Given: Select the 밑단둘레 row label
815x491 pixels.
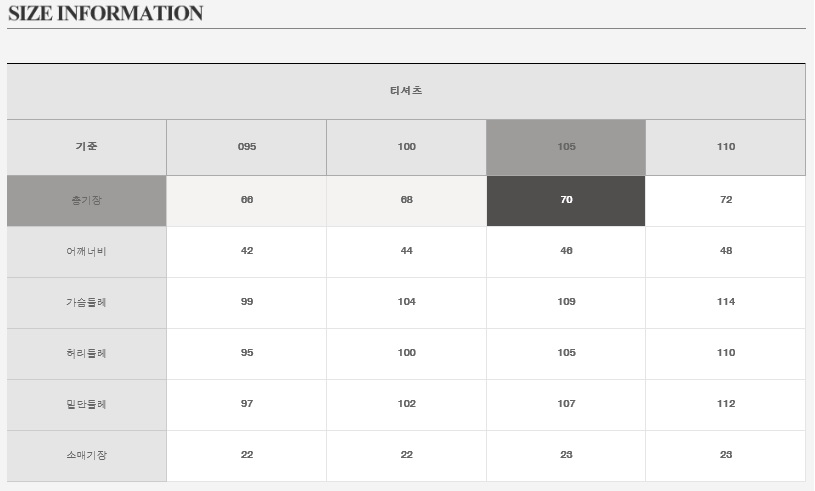Looking at the screenshot, I should (87, 404).
